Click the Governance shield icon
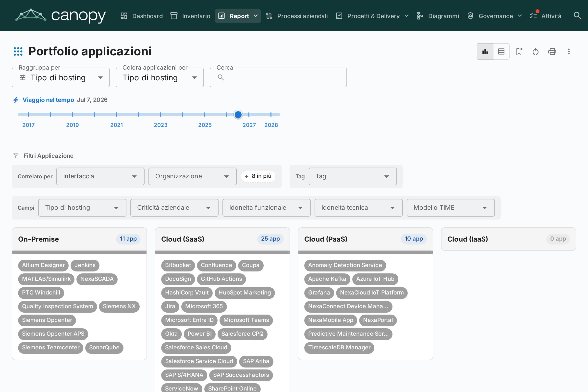Screen dimensions: 588x392 470,16
